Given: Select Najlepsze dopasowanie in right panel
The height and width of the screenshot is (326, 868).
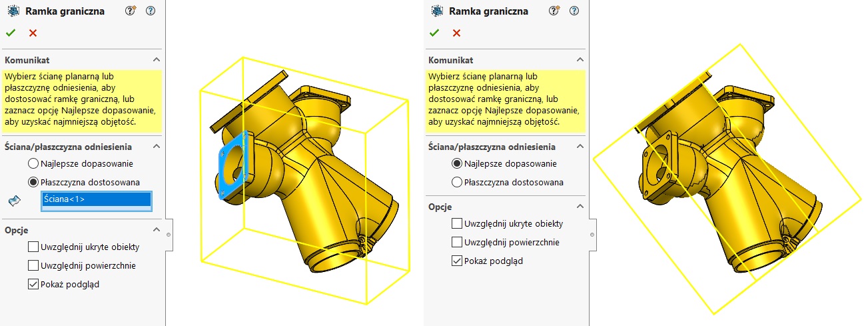Looking at the screenshot, I should pyautogui.click(x=457, y=163).
